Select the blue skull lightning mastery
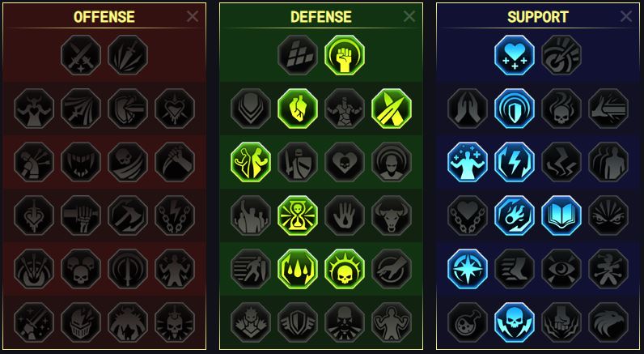 pyautogui.click(x=515, y=322)
